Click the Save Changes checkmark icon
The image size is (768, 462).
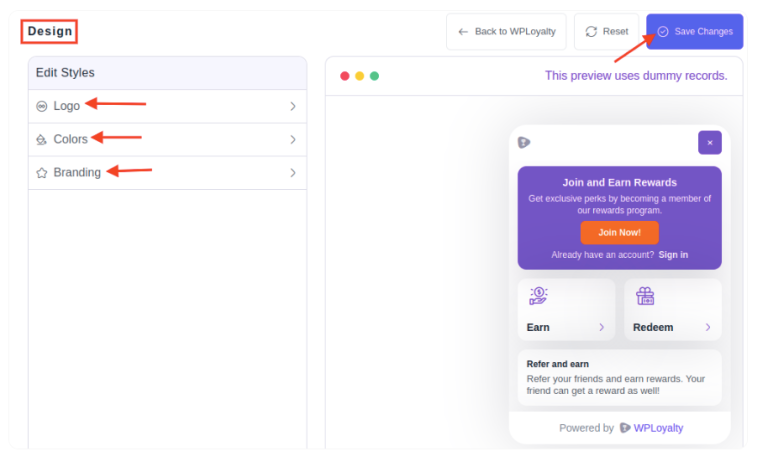point(662,32)
